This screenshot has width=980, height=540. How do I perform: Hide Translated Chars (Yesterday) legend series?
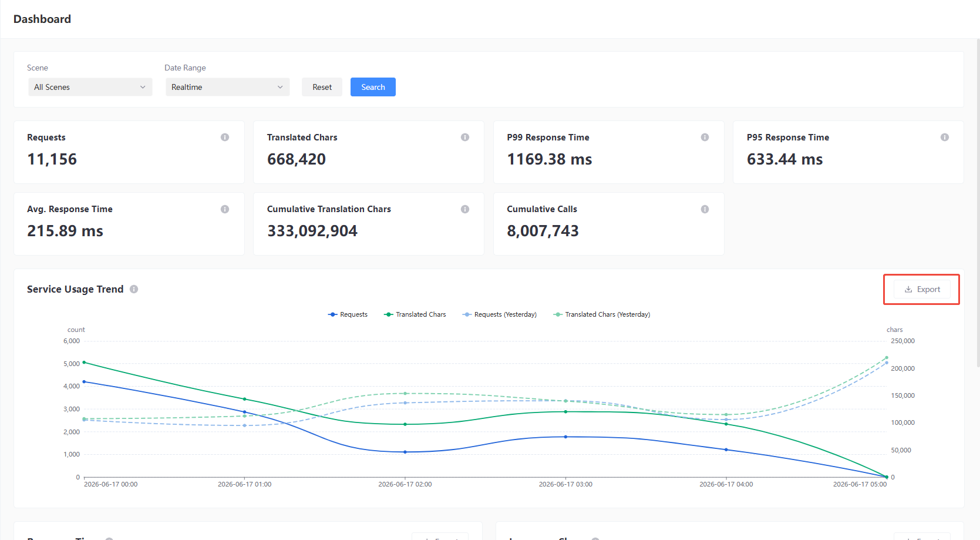point(602,314)
